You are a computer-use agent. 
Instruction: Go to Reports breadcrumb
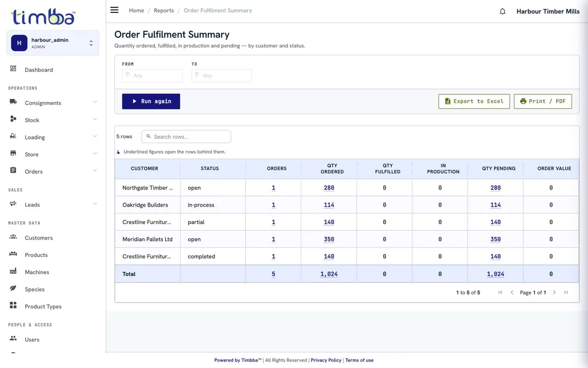(x=164, y=11)
